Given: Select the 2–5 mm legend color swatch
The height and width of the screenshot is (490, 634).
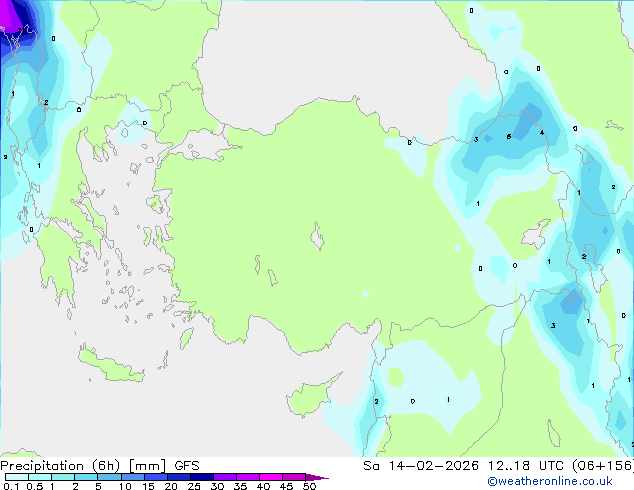Looking at the screenshot, I should [86, 477].
